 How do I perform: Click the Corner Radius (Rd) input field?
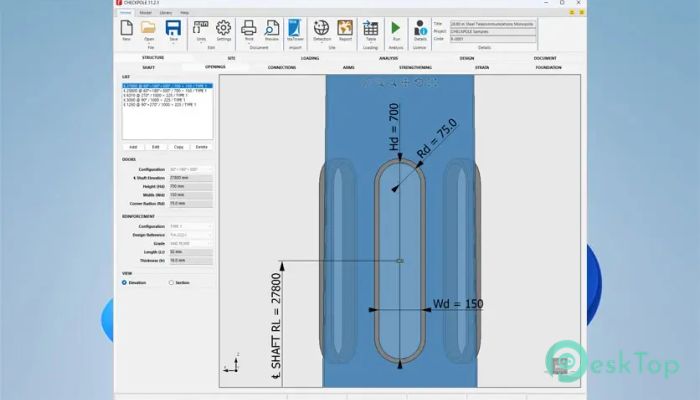point(191,204)
